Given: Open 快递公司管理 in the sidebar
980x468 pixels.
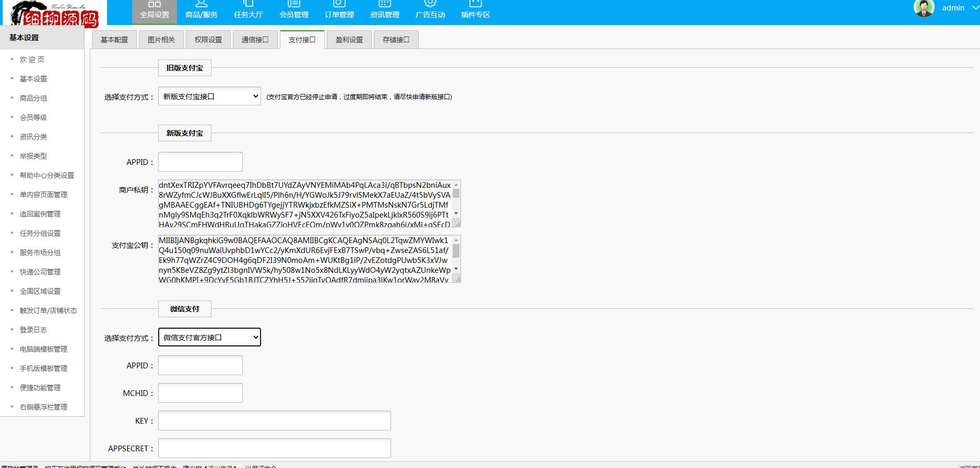Looking at the screenshot, I should pos(40,272).
